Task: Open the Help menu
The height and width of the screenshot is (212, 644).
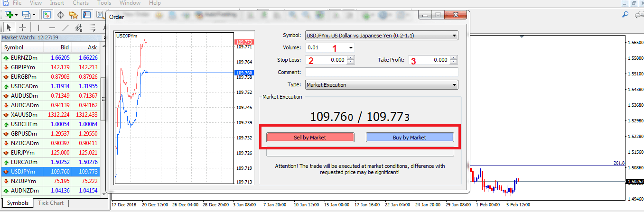Action: (155, 3)
